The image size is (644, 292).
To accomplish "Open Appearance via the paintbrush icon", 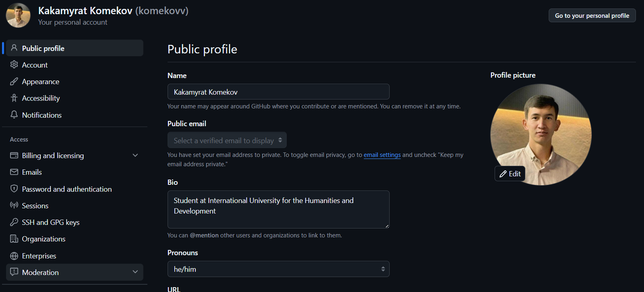I will pos(14,81).
